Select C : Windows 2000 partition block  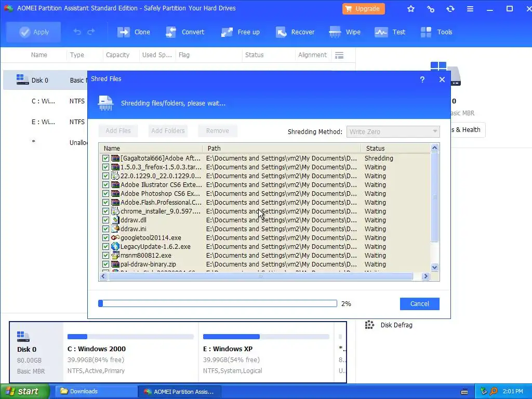click(x=130, y=352)
